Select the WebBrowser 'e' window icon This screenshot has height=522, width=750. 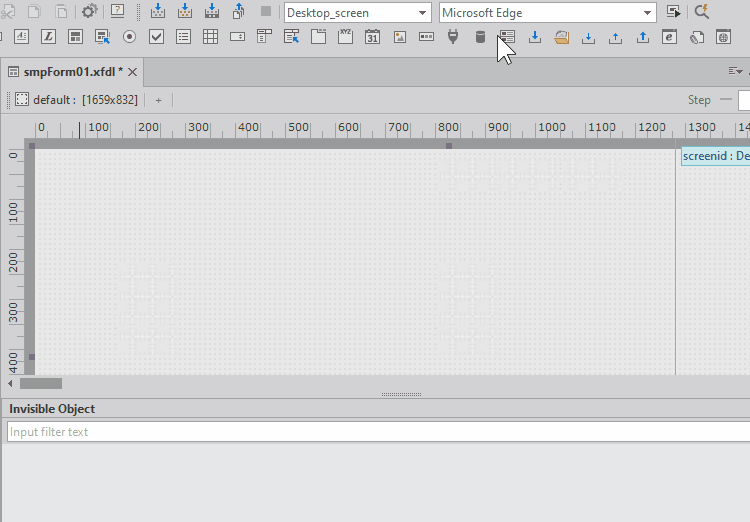pos(669,37)
